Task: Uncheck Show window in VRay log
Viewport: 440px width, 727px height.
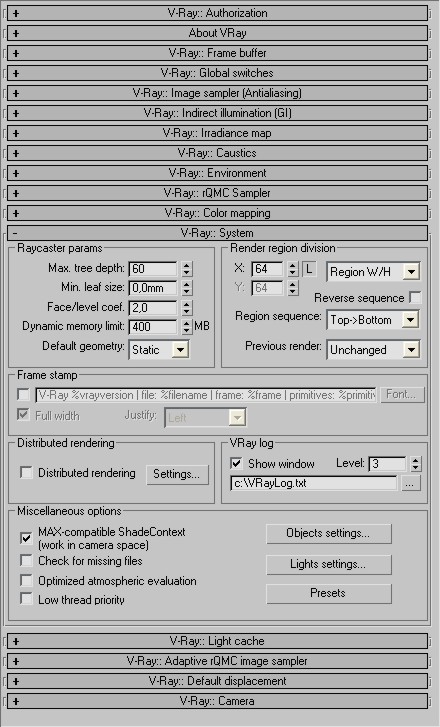Action: (236, 463)
